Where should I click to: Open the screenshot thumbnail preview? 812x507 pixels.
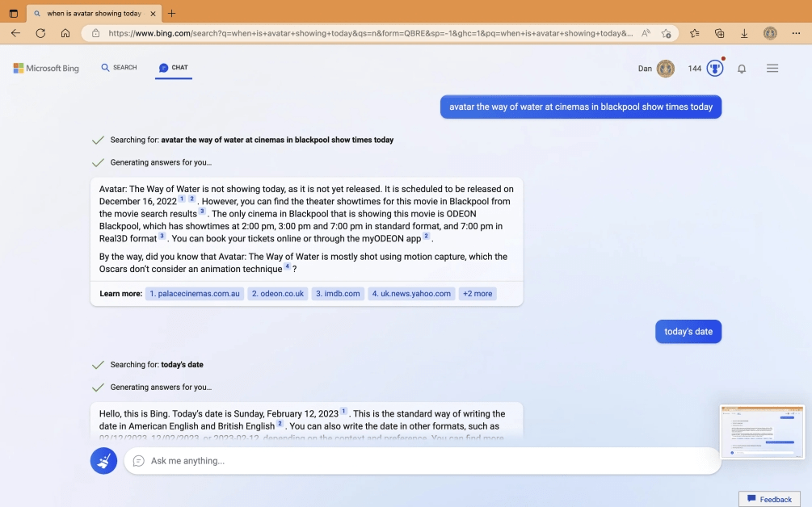point(762,432)
